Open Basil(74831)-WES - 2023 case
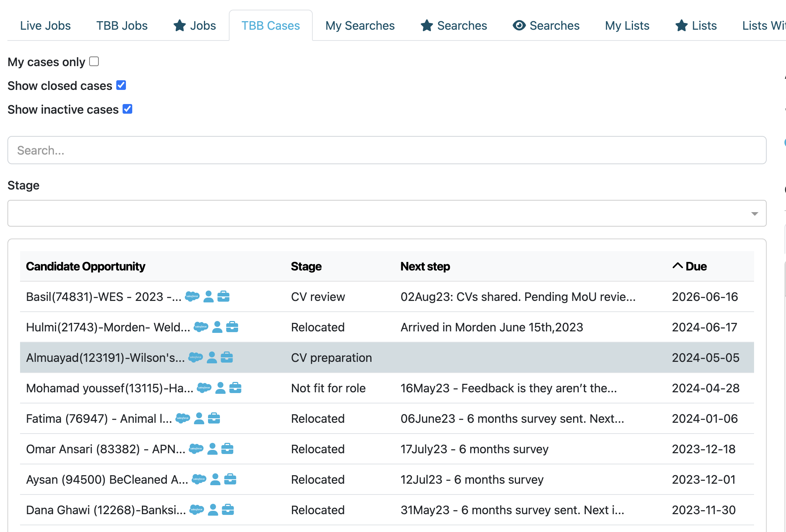786x532 pixels. pos(103,297)
